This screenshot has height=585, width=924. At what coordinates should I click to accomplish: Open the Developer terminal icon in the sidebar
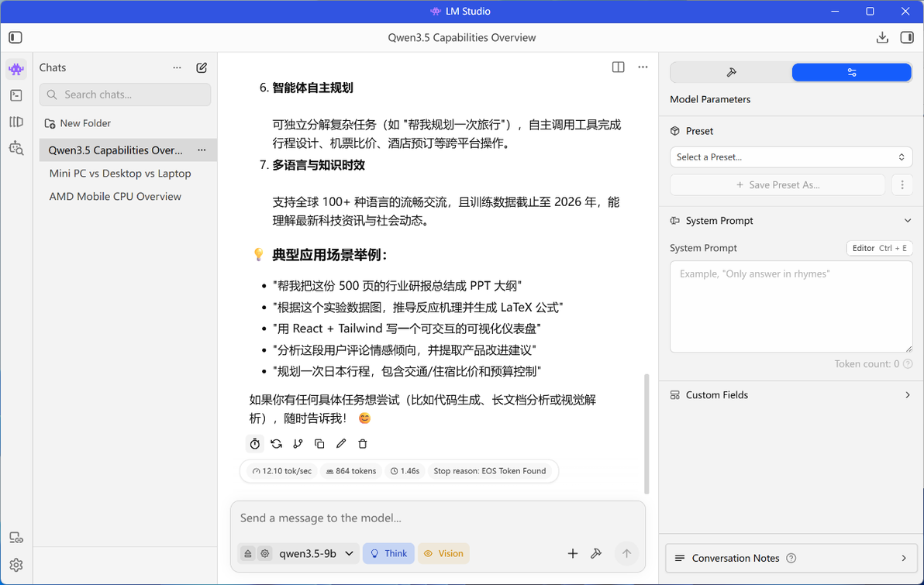[16, 95]
